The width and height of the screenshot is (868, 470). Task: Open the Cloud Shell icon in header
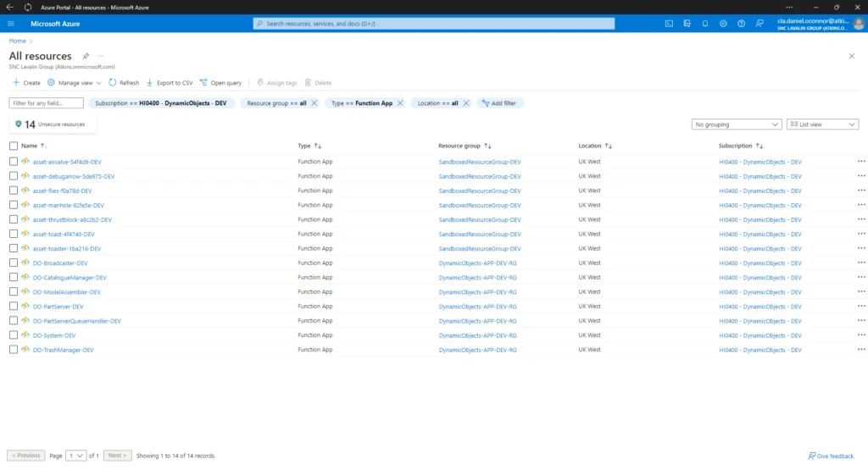click(669, 24)
